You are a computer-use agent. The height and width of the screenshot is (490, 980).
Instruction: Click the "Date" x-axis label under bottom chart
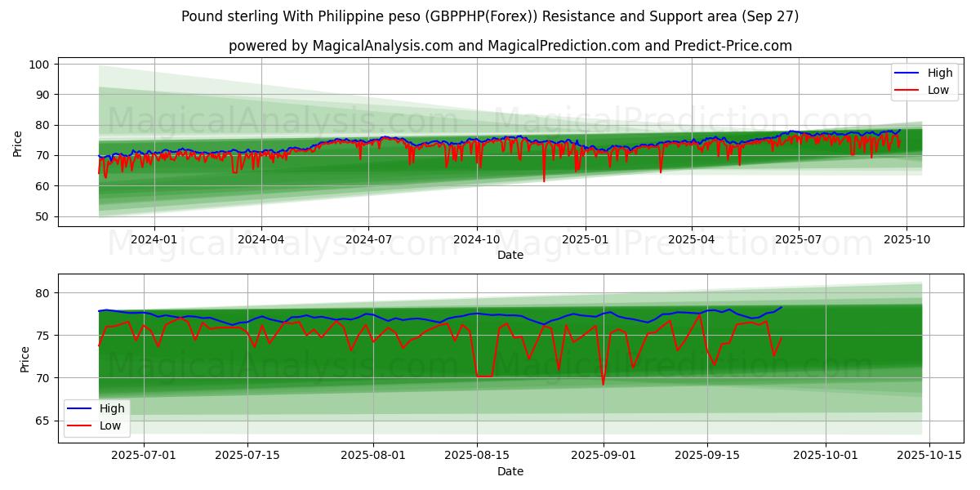click(x=510, y=471)
